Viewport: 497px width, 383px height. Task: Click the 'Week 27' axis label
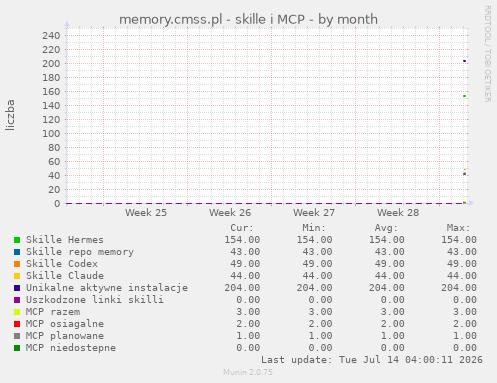point(314,213)
